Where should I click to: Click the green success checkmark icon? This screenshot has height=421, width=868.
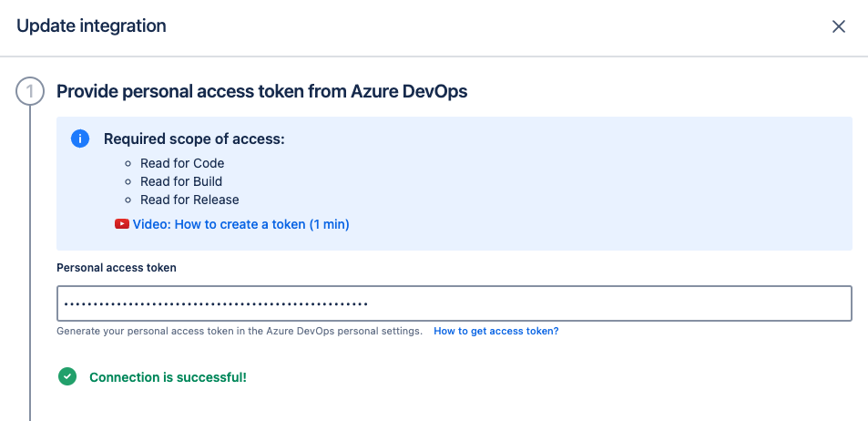tap(67, 376)
